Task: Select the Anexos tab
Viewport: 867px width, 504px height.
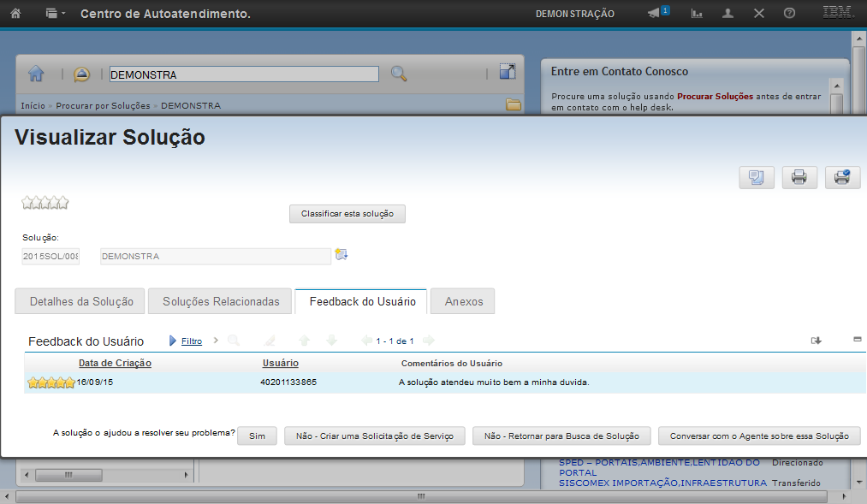Action: [463, 301]
